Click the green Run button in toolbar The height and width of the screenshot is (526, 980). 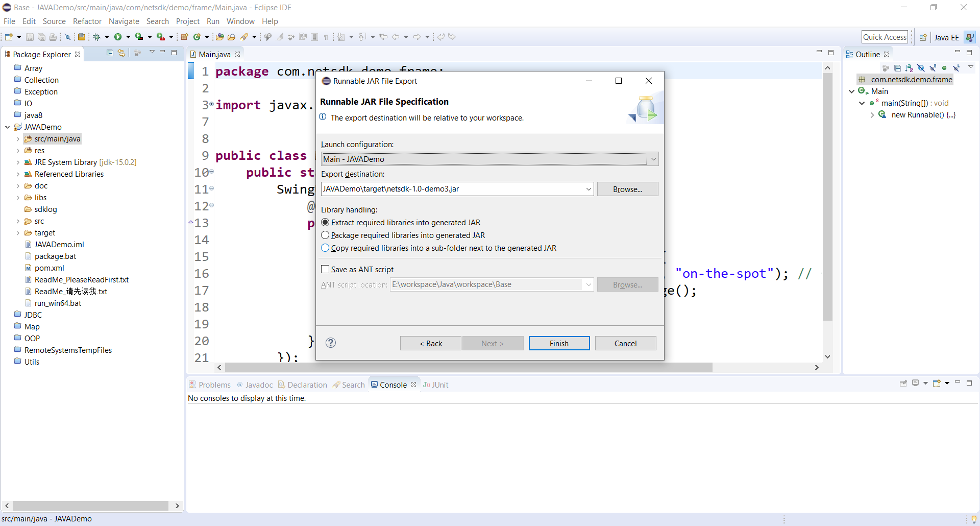[x=118, y=37]
